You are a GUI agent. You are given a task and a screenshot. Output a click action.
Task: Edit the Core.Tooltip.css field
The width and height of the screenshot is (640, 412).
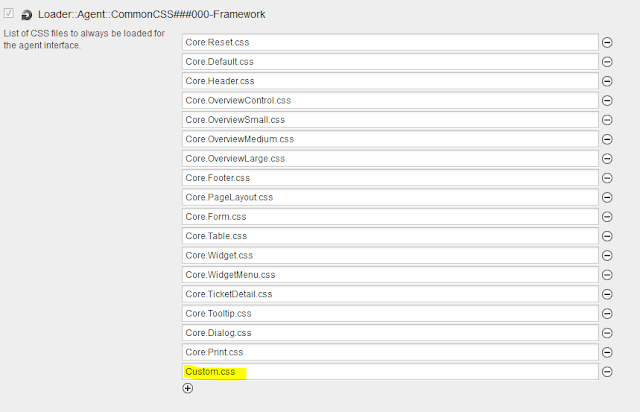pos(390,314)
